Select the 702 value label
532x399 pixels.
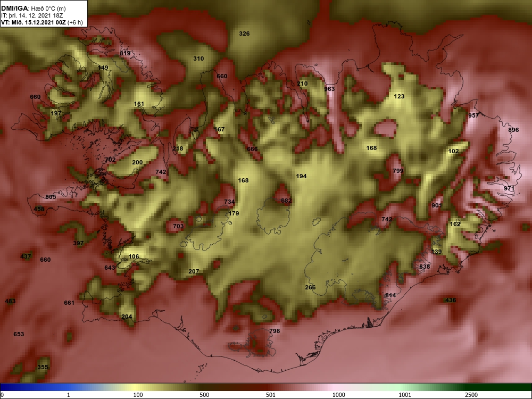pyautogui.click(x=110, y=160)
